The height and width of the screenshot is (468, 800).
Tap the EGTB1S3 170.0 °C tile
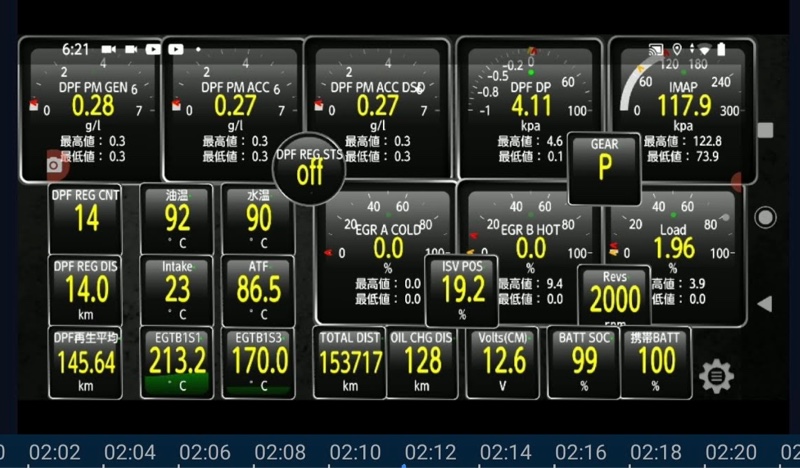[258, 362]
